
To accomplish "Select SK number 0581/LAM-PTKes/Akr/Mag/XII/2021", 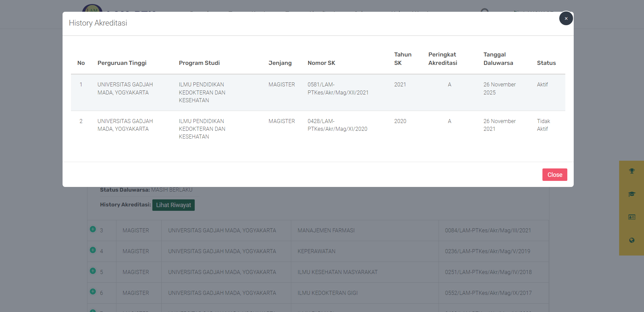I will point(338,89).
